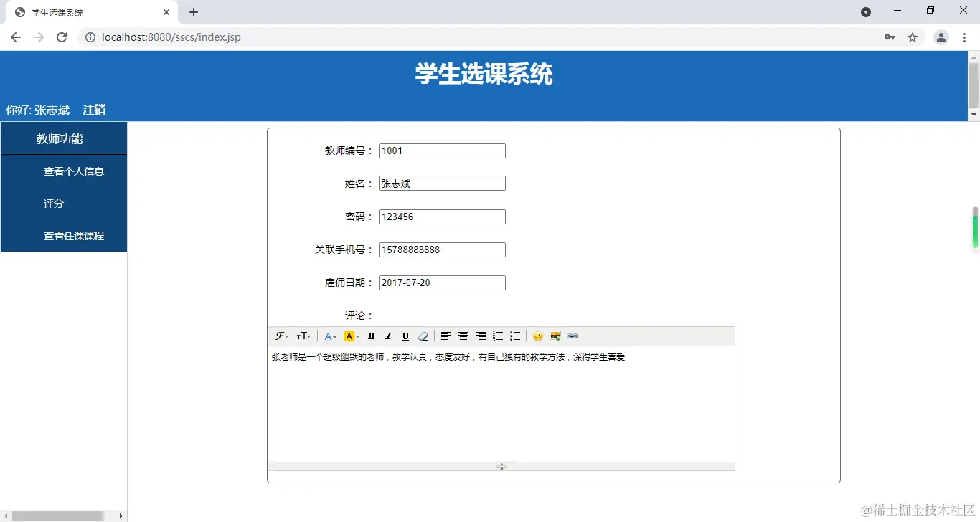Select the numbered list icon
The width and height of the screenshot is (980, 522).
pyautogui.click(x=497, y=336)
